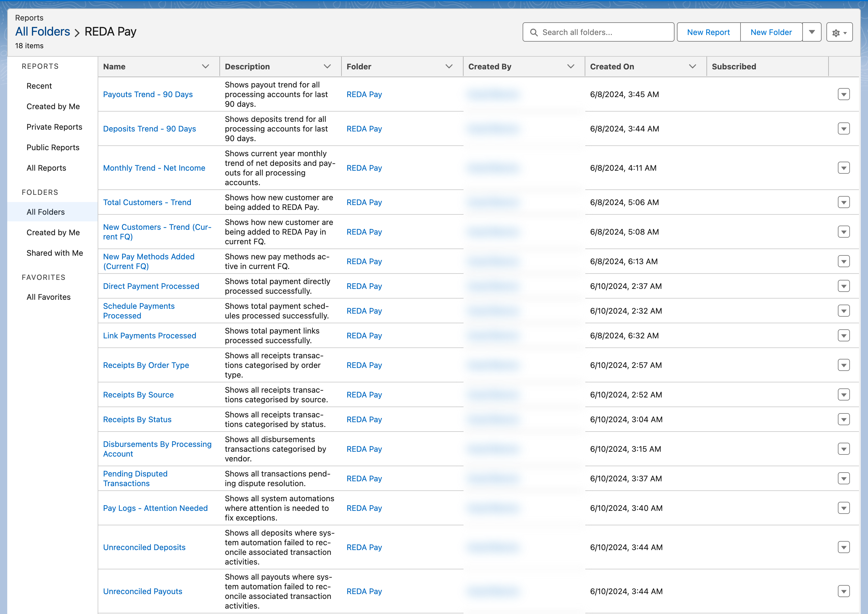The width and height of the screenshot is (868, 614).
Task: Open Receipts By Order Type report
Action: (x=146, y=366)
